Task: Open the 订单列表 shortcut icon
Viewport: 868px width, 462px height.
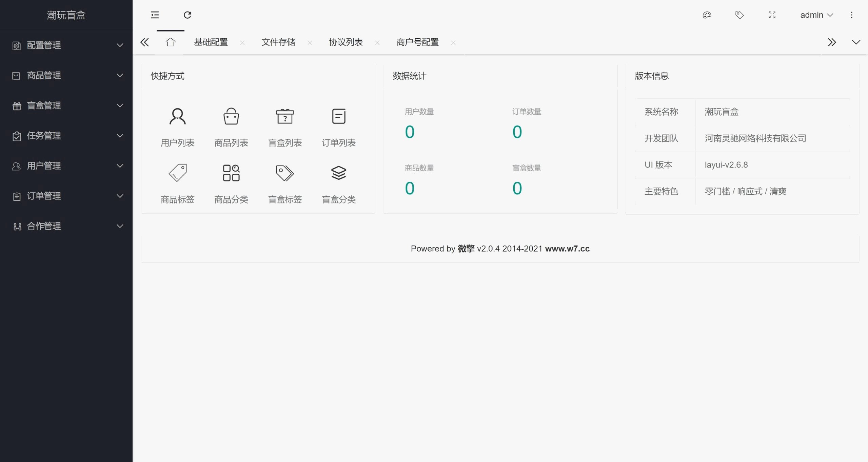Action: coord(339,116)
